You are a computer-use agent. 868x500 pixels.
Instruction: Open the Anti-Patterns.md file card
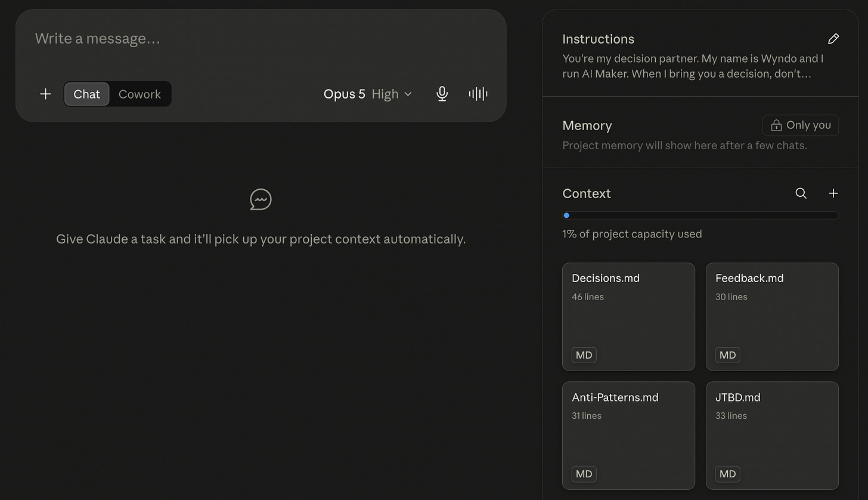628,436
